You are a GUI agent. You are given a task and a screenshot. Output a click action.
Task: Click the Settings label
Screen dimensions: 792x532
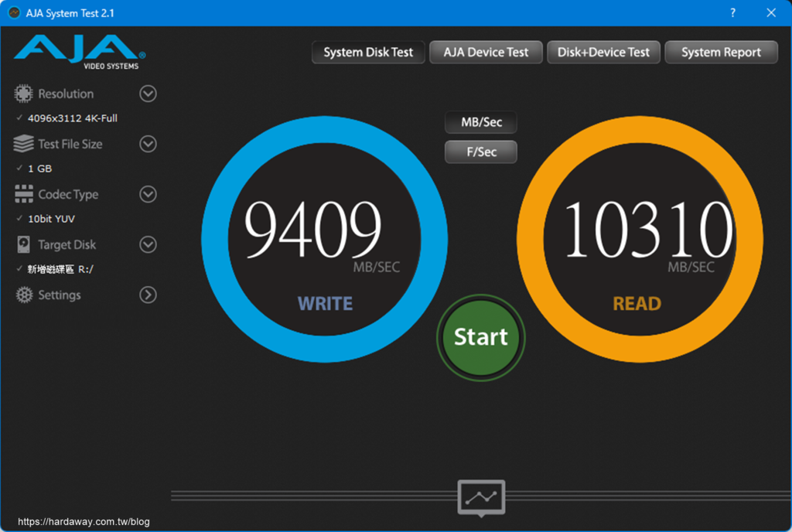(60, 295)
